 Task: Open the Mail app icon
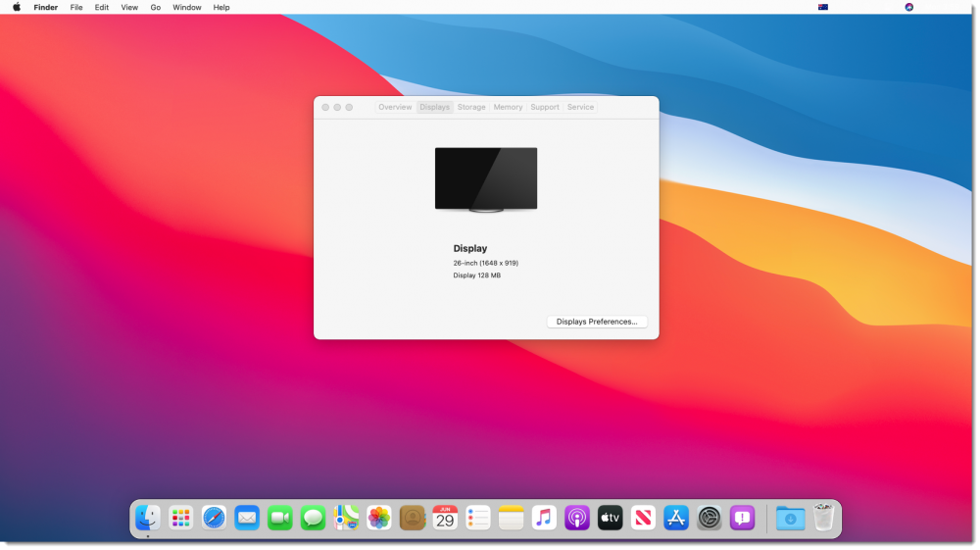point(247,518)
